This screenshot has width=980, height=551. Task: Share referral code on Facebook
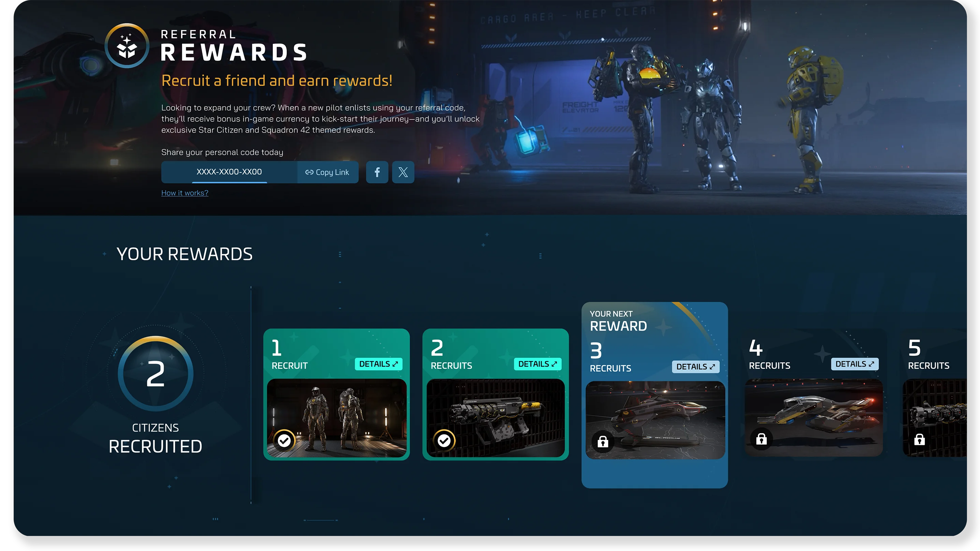377,172
